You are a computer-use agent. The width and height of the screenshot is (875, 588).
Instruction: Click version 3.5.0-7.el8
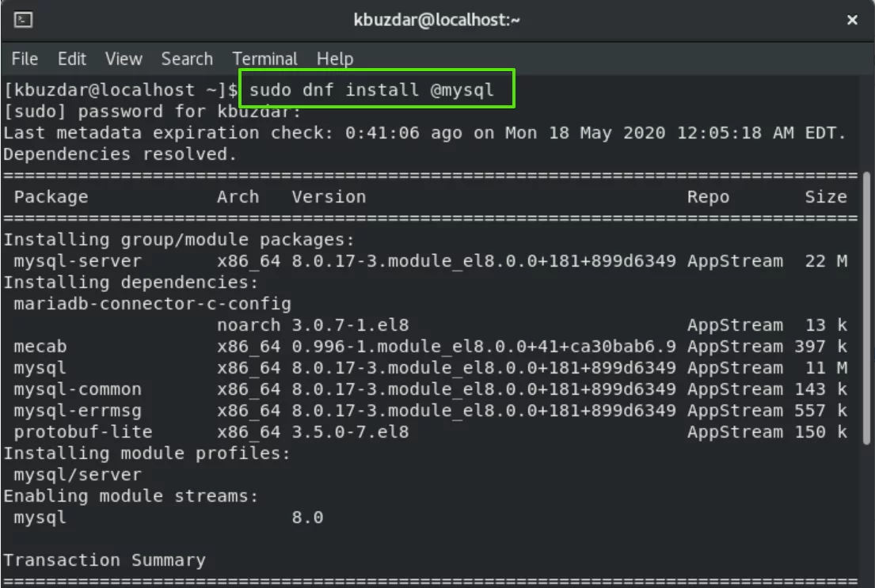(x=351, y=432)
